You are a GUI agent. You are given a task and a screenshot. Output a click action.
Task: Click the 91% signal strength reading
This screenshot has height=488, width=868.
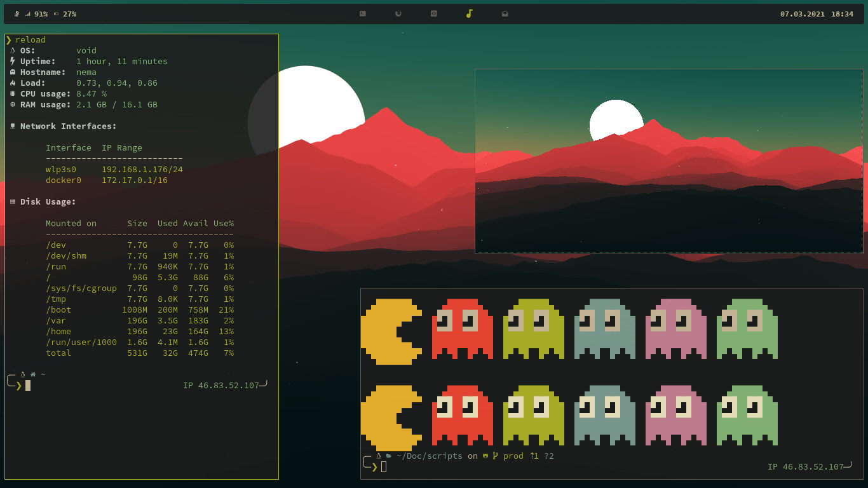41,13
